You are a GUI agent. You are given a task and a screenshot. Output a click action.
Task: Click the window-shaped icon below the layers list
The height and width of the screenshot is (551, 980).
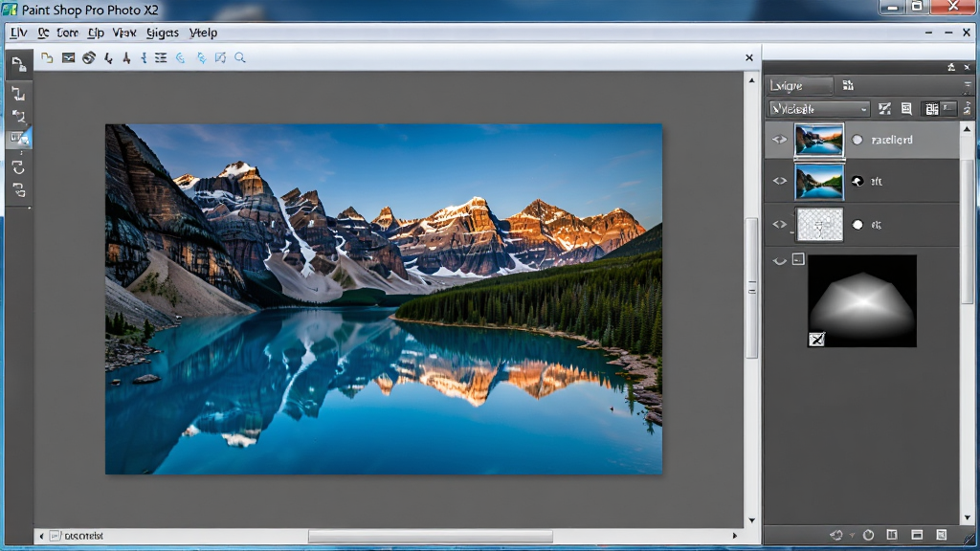(917, 535)
